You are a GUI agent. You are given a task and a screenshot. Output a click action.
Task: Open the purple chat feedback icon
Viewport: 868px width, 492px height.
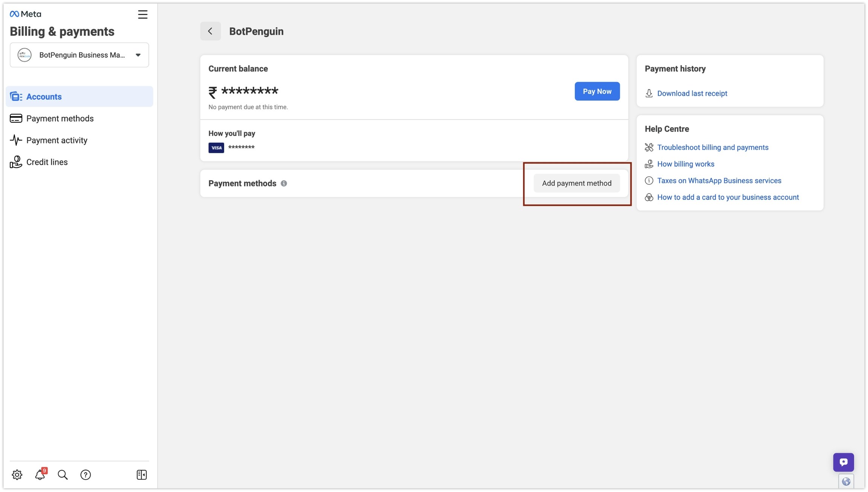[843, 462]
